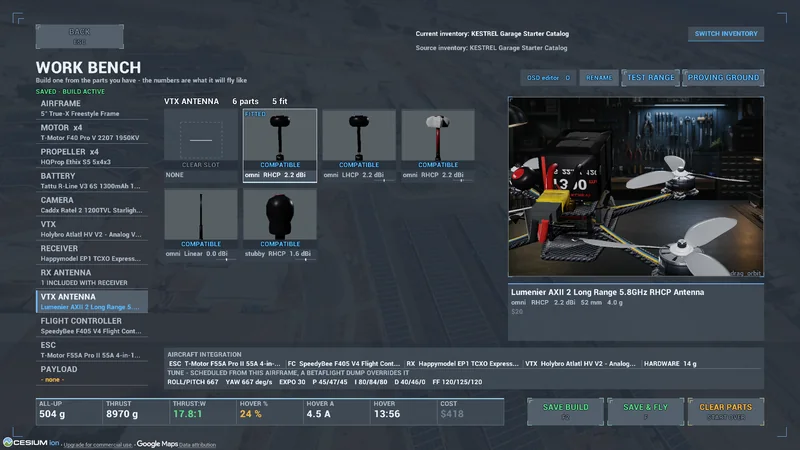
Task: Click CLEAR PARTS start over
Action: 726,411
